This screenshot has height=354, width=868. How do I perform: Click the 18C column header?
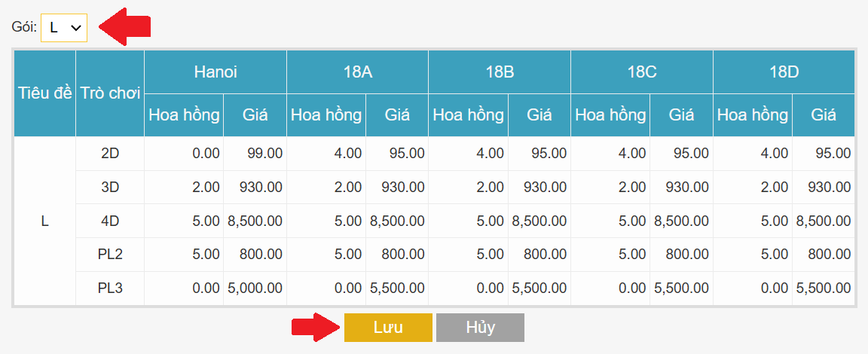pyautogui.click(x=642, y=72)
